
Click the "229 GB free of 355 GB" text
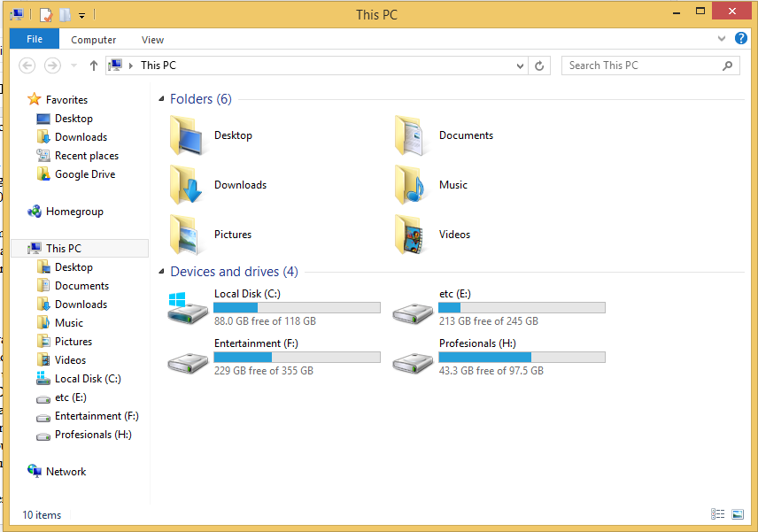tap(264, 371)
